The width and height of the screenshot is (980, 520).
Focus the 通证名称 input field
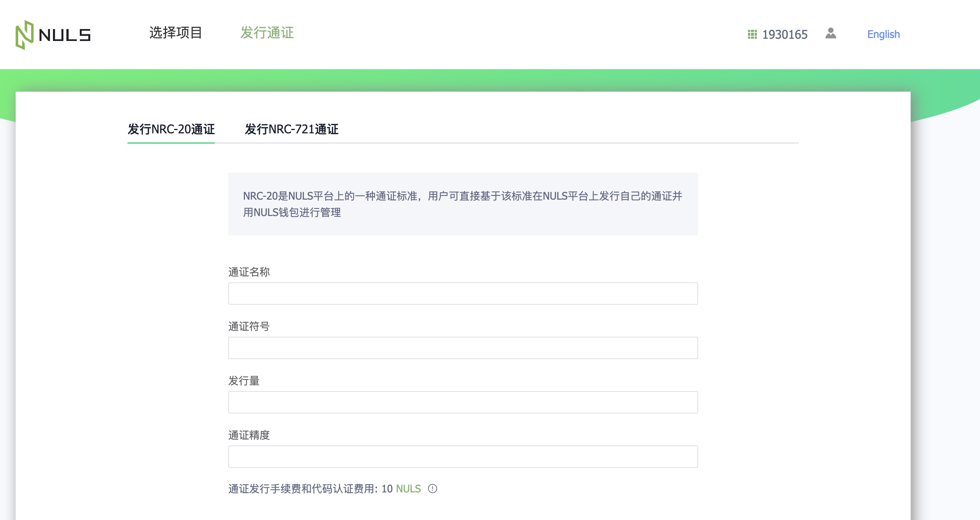(x=463, y=294)
